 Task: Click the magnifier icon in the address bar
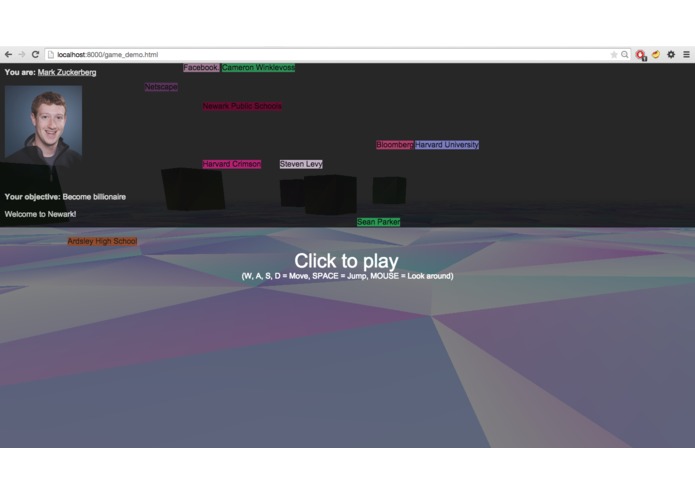pyautogui.click(x=625, y=54)
